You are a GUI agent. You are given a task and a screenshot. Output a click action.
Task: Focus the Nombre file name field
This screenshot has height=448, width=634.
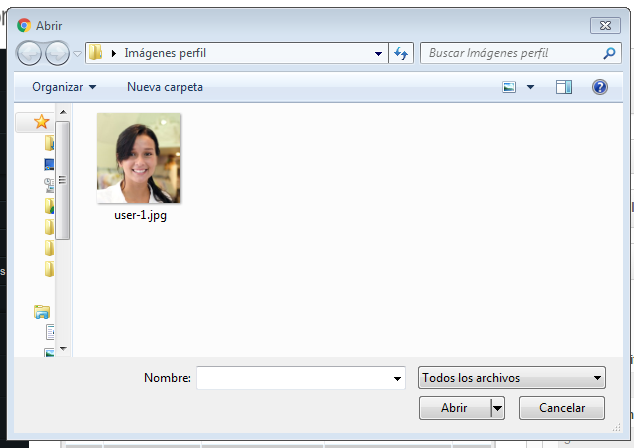301,378
